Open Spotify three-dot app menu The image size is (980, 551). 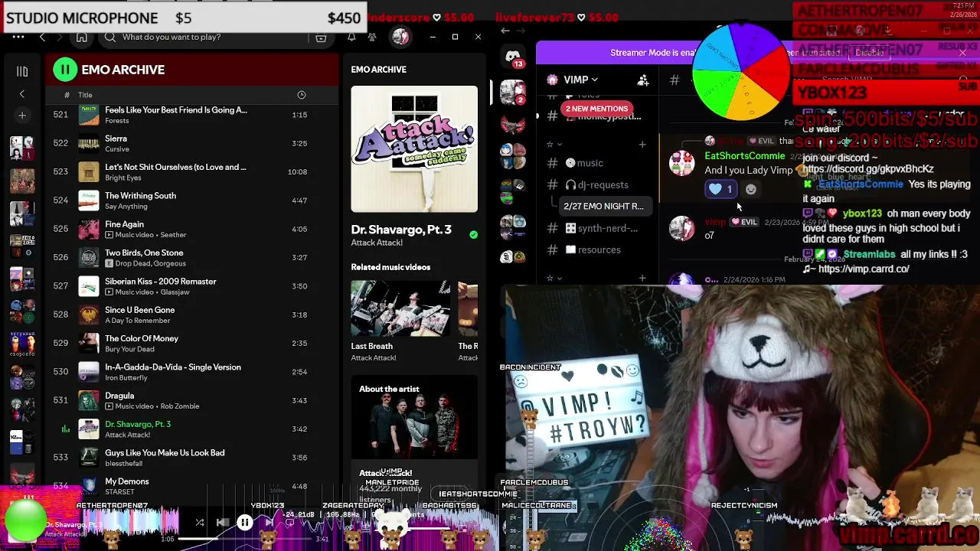(18, 37)
